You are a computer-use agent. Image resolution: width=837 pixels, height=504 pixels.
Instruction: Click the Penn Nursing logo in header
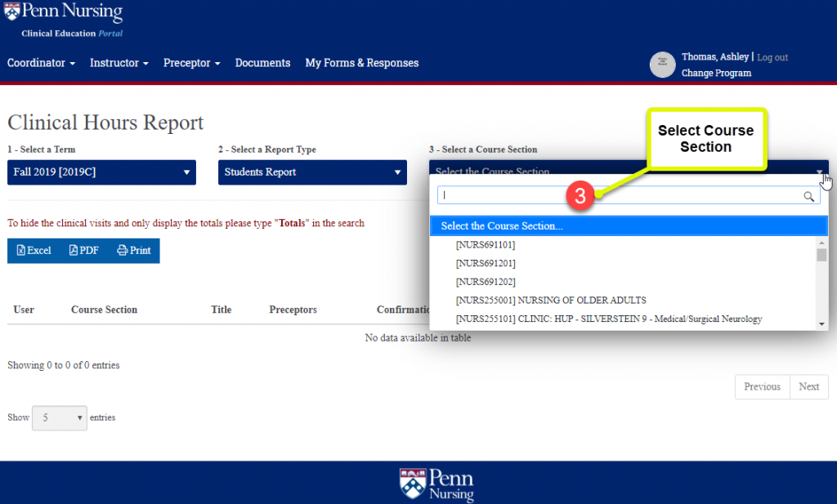pyautogui.click(x=64, y=20)
